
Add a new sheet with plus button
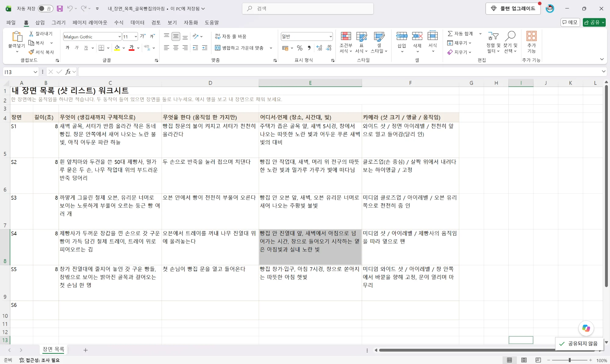86,350
